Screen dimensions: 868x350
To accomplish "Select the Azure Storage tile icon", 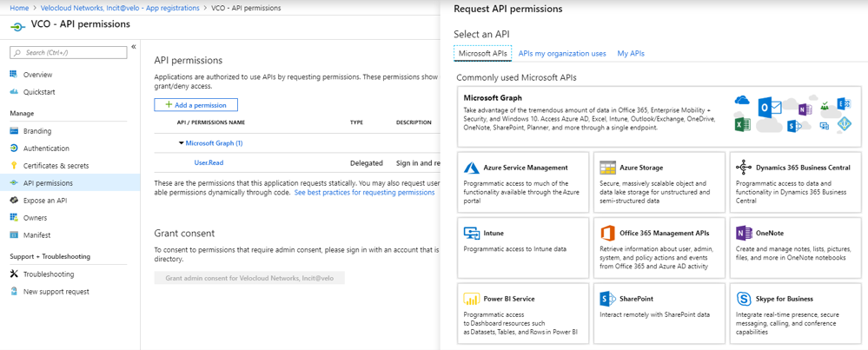I will click(607, 168).
